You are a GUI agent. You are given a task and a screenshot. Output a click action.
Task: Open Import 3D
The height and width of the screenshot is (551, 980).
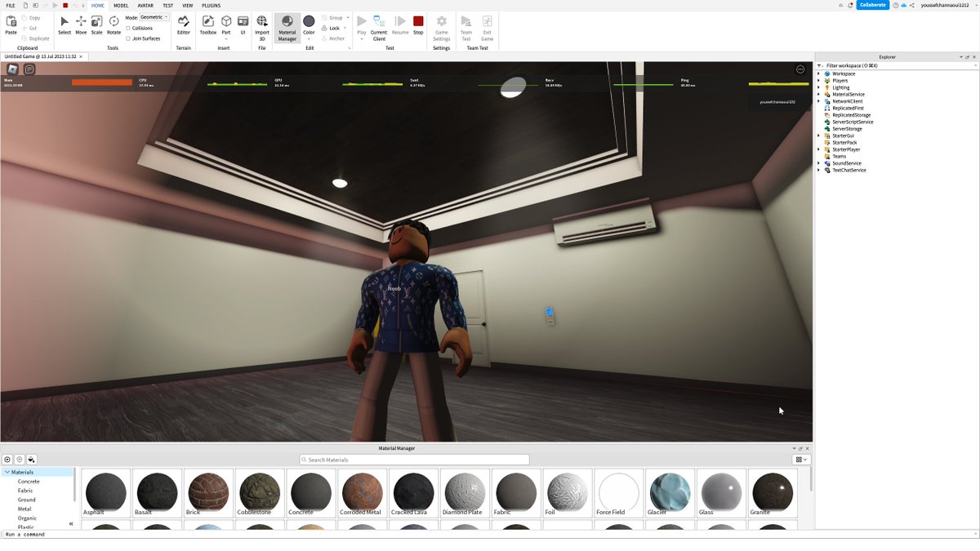(x=262, y=27)
